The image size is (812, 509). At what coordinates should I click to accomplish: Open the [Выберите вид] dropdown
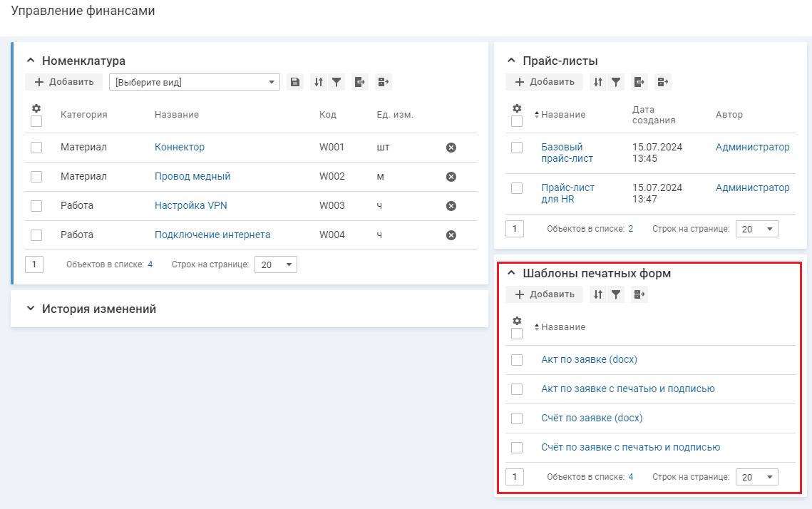point(194,82)
